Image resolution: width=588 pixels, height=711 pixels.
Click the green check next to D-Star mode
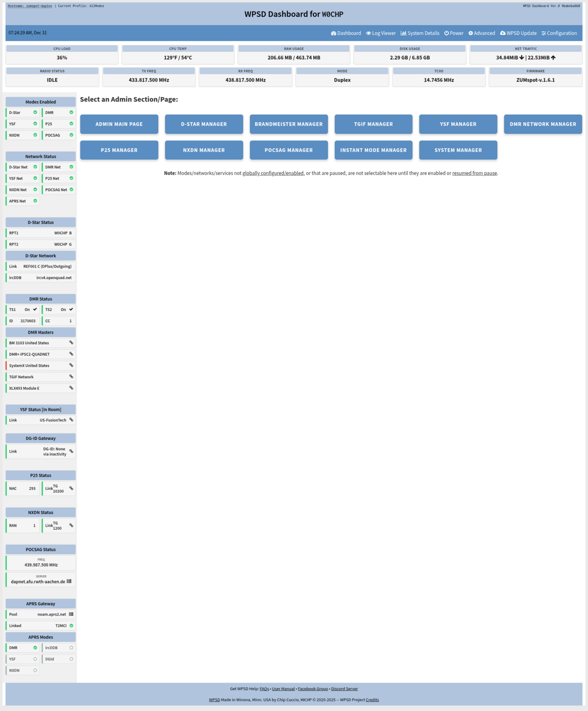(x=35, y=113)
